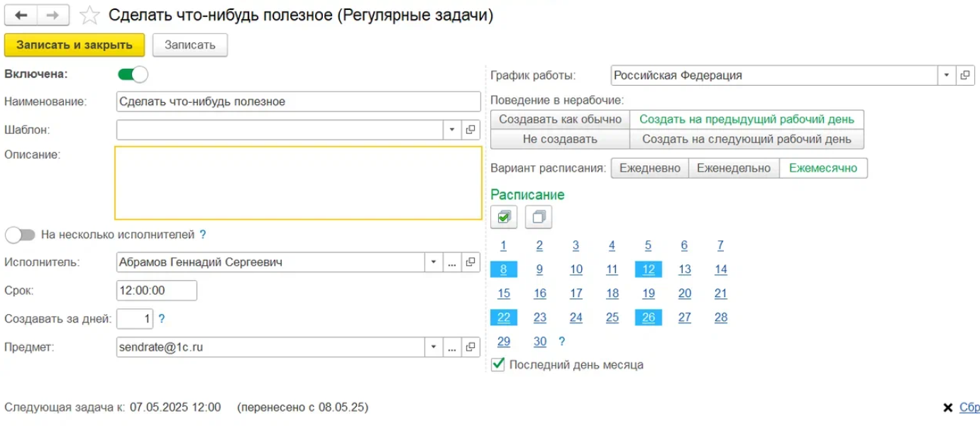980x426 pixels.
Task: Toggle the Включена switch off
Action: [133, 74]
